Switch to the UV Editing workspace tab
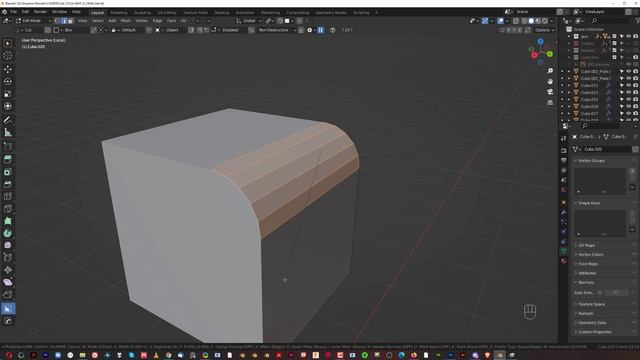The height and width of the screenshot is (360, 640). point(167,13)
